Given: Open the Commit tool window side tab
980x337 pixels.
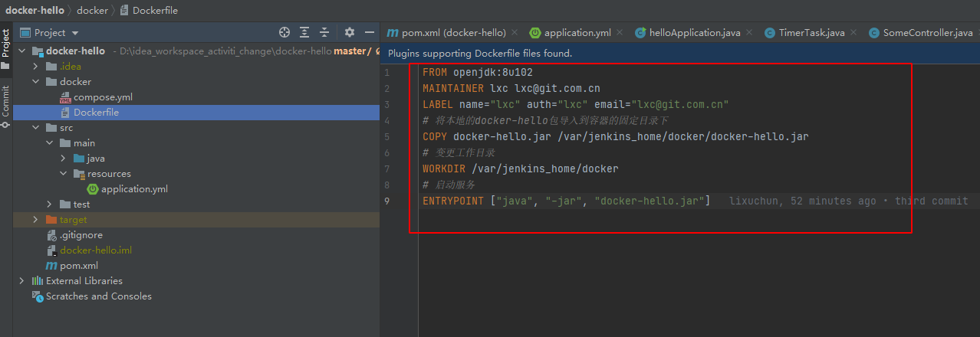Looking at the screenshot, I should (6, 106).
